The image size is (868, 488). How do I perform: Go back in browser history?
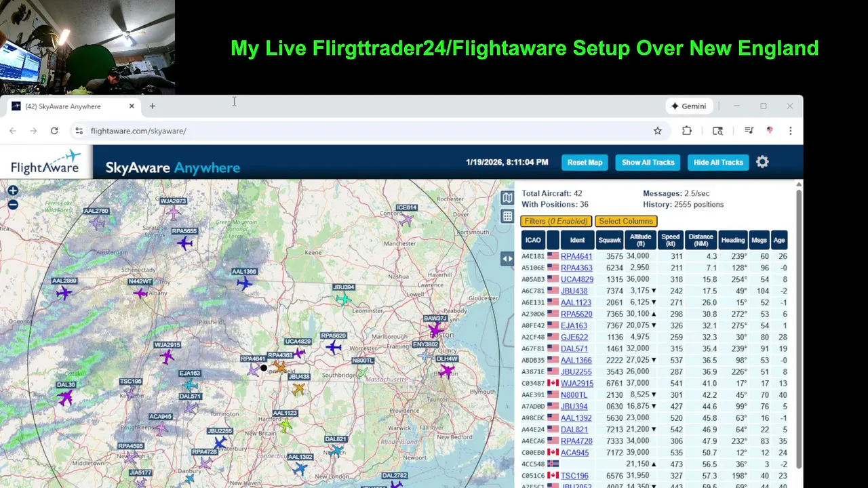click(13, 131)
